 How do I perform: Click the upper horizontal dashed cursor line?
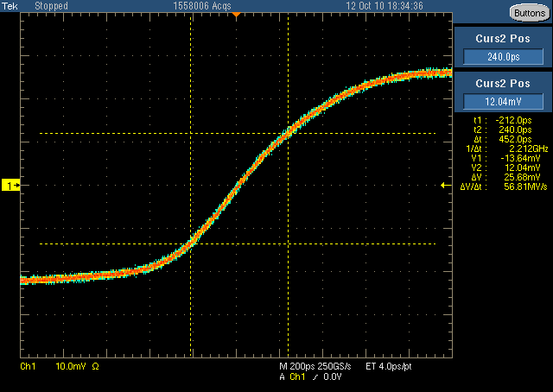(x=238, y=133)
